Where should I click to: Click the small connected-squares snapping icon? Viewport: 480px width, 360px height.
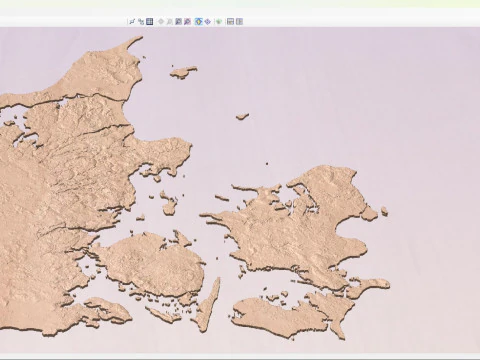click(141, 22)
